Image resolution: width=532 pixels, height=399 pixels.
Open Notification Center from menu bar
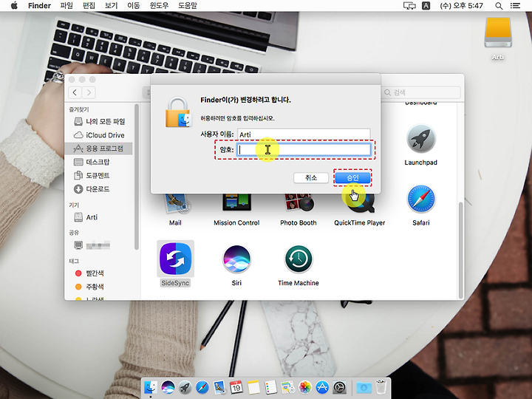click(515, 6)
